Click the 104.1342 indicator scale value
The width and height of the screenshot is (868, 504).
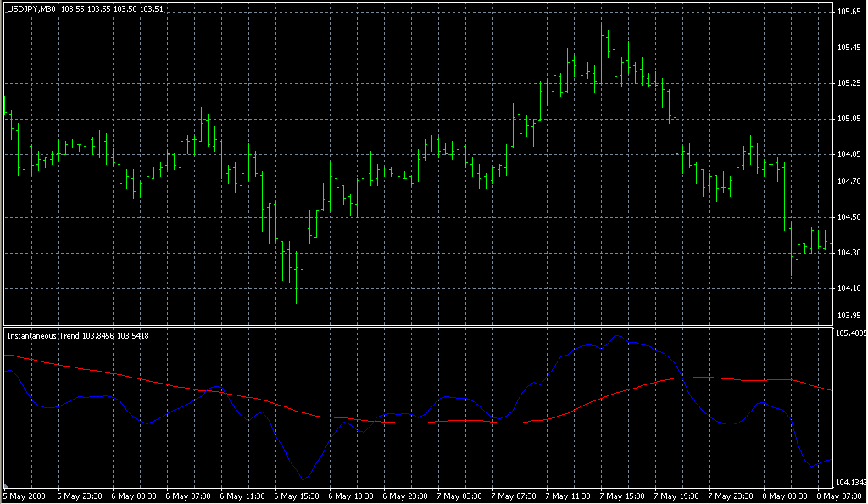pyautogui.click(x=850, y=482)
